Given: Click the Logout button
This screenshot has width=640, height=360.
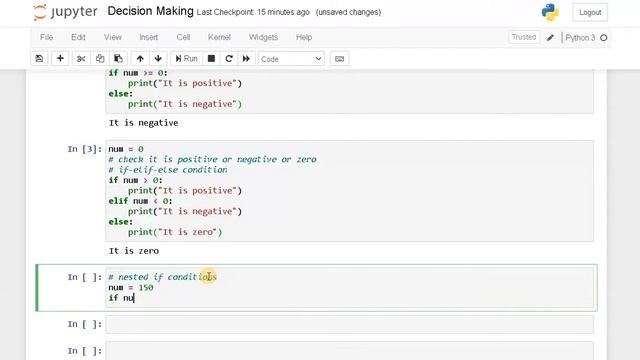Looking at the screenshot, I should [590, 12].
